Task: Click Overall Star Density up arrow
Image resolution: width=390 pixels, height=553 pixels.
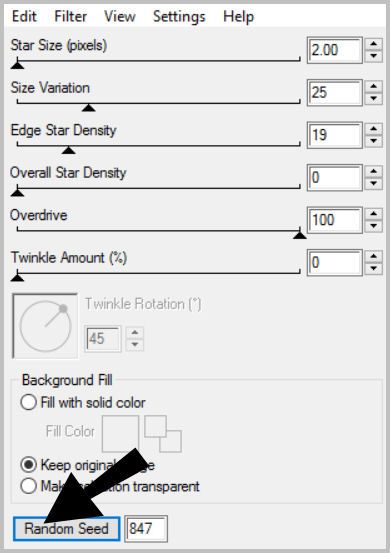Action: (x=374, y=172)
